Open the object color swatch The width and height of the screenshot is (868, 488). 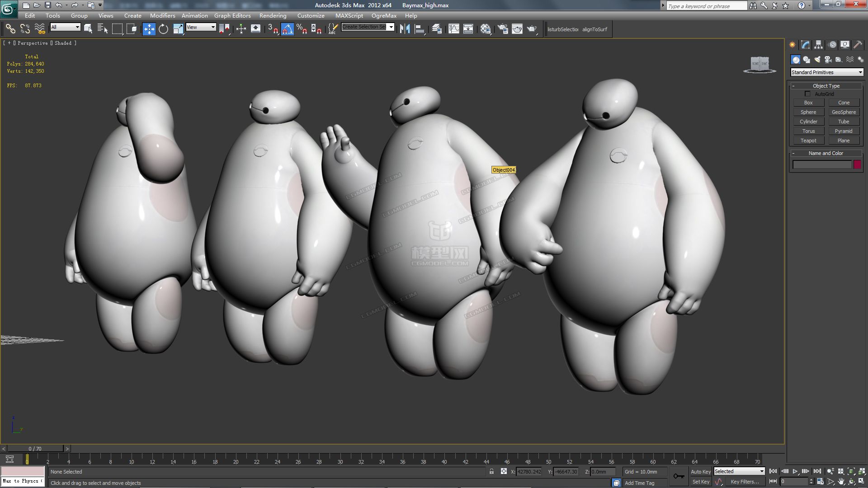[857, 165]
